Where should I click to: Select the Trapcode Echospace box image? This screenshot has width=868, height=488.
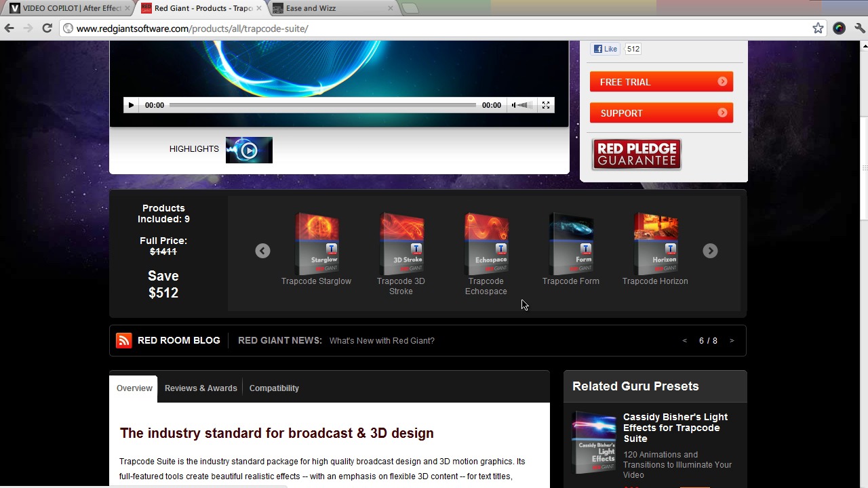pos(486,243)
